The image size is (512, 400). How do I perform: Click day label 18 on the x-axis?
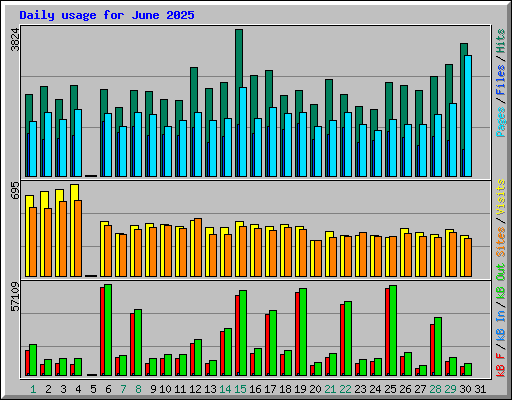pos(285,389)
